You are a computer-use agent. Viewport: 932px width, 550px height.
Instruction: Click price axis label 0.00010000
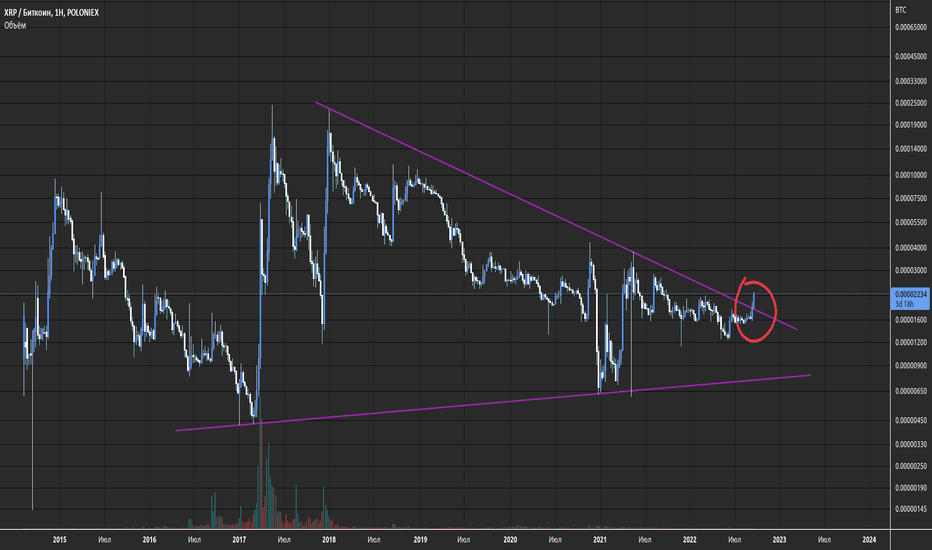point(911,175)
